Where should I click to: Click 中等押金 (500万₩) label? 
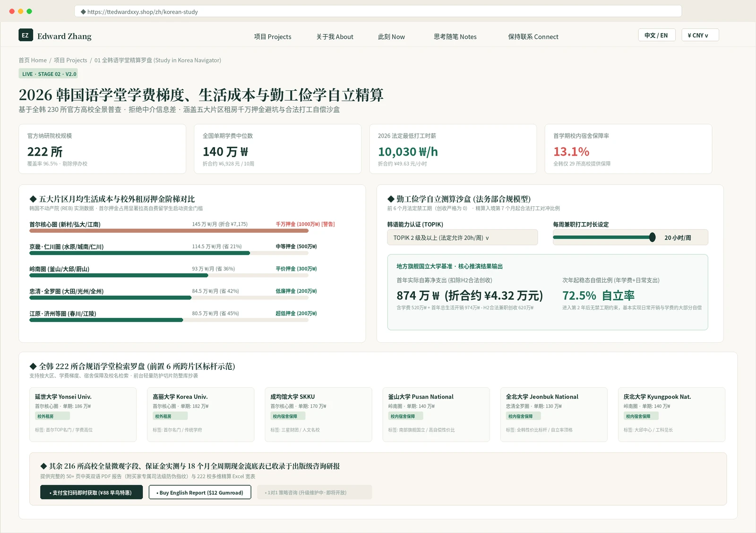click(296, 246)
